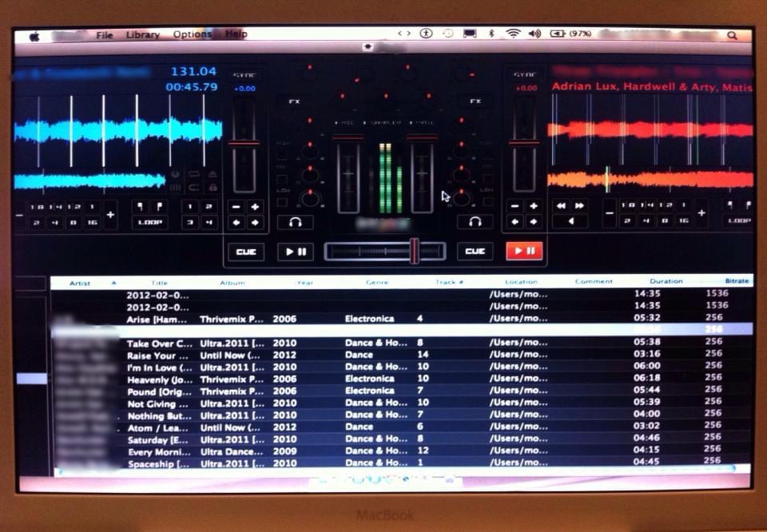Open the volume menu bar icon
Viewport: 767px width, 532px height.
pos(535,34)
